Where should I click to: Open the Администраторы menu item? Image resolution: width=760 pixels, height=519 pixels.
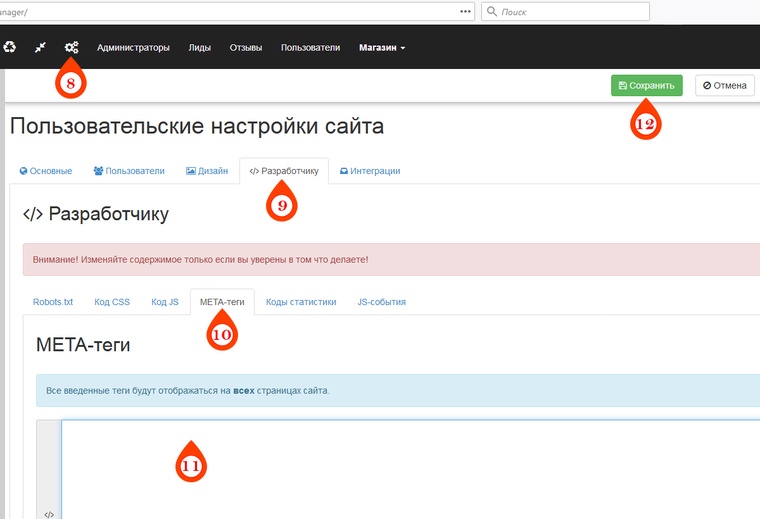[x=133, y=47]
